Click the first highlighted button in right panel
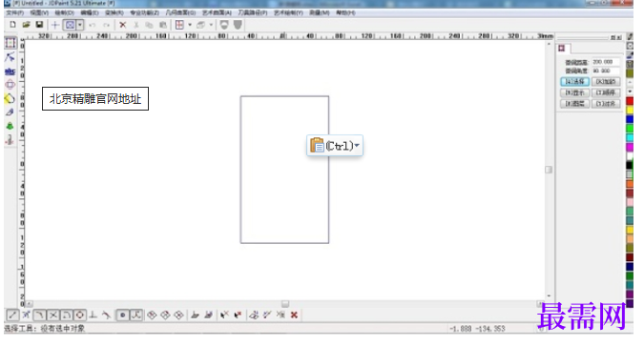This screenshot has width=644, height=346. click(574, 82)
